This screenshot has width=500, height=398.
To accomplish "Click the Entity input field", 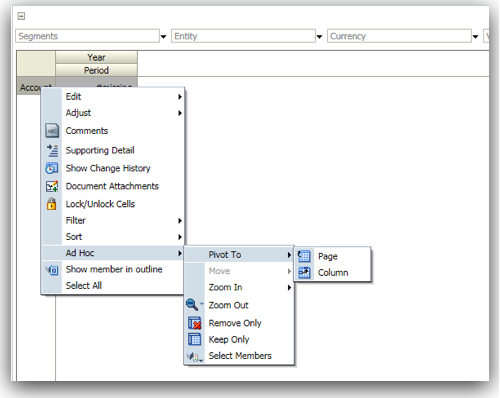I will 243,36.
